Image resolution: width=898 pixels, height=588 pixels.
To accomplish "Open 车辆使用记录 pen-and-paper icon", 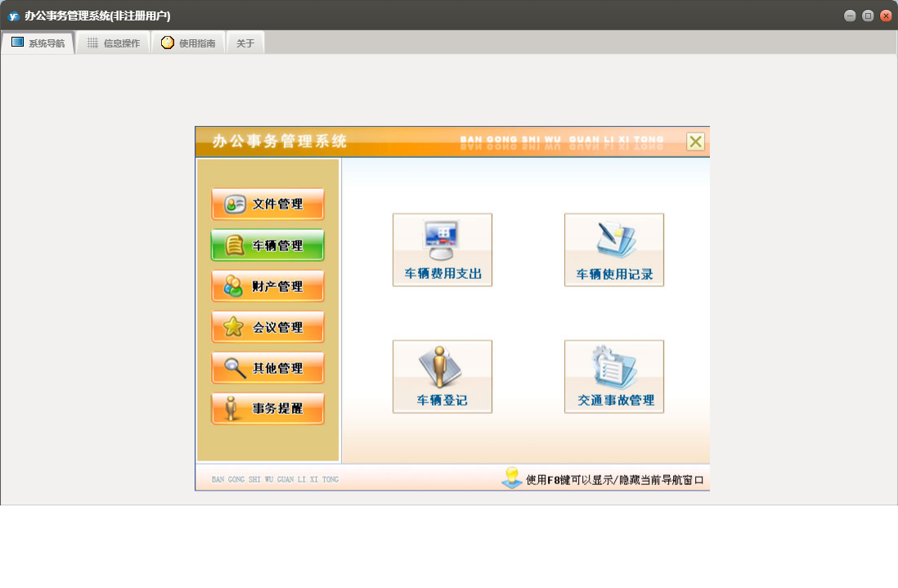I will coord(614,249).
